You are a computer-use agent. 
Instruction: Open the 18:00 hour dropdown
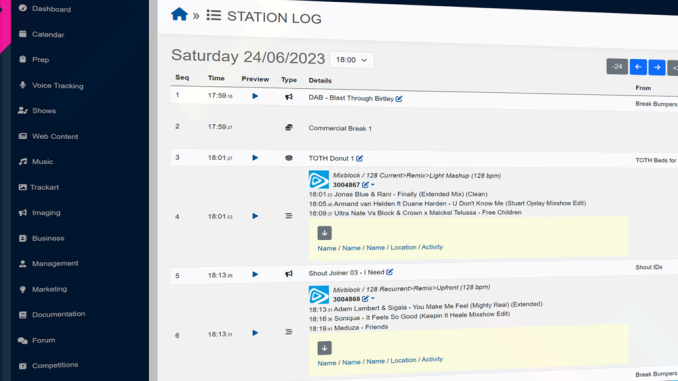click(352, 60)
